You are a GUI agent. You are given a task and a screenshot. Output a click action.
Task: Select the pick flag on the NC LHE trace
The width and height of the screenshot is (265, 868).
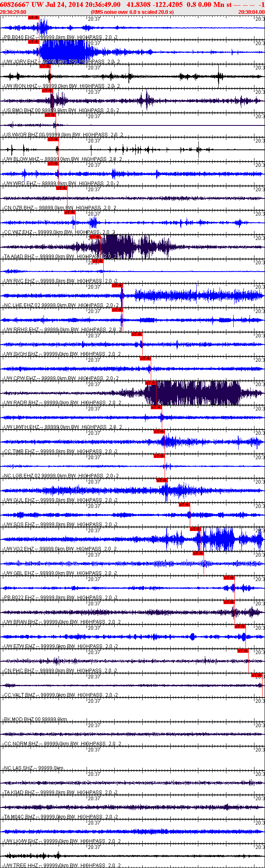click(117, 285)
